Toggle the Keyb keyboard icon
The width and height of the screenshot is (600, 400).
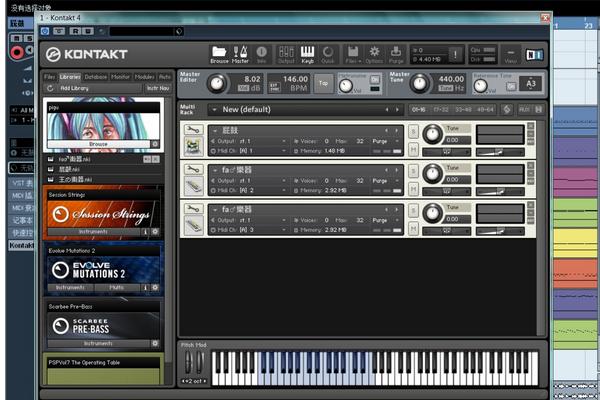click(307, 55)
